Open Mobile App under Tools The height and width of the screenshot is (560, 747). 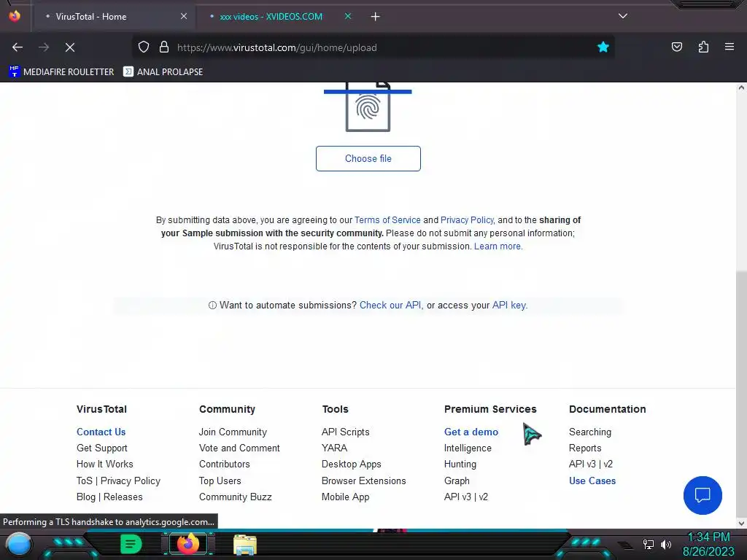[345, 497]
